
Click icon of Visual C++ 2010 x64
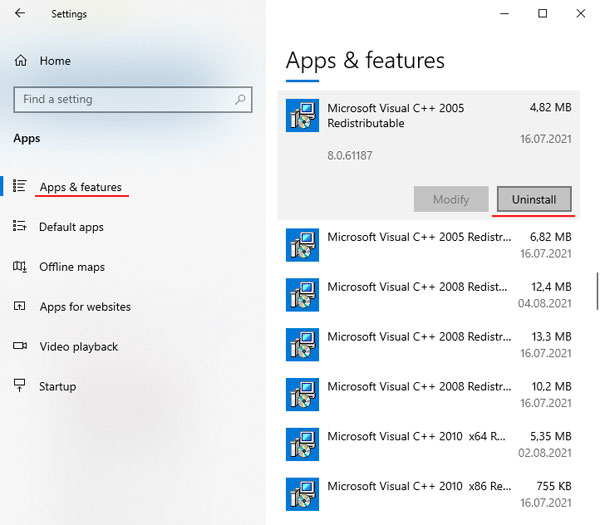tap(302, 444)
